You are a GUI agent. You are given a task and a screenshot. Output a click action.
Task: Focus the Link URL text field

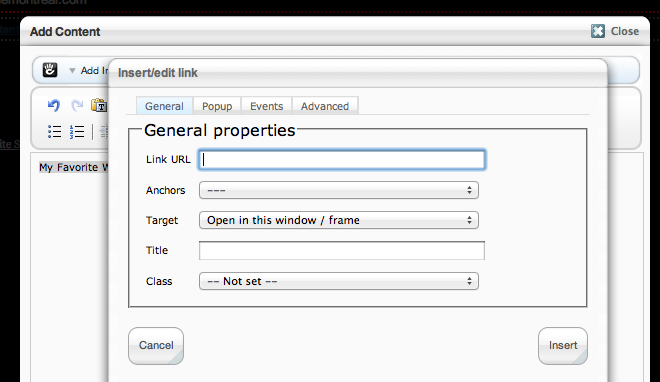(342, 160)
